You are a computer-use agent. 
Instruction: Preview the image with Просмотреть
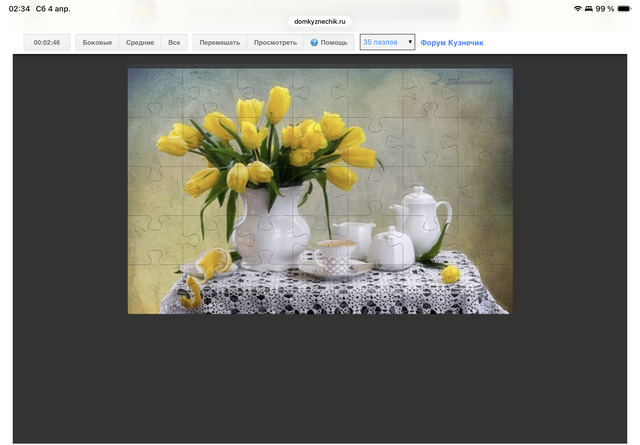pos(275,43)
